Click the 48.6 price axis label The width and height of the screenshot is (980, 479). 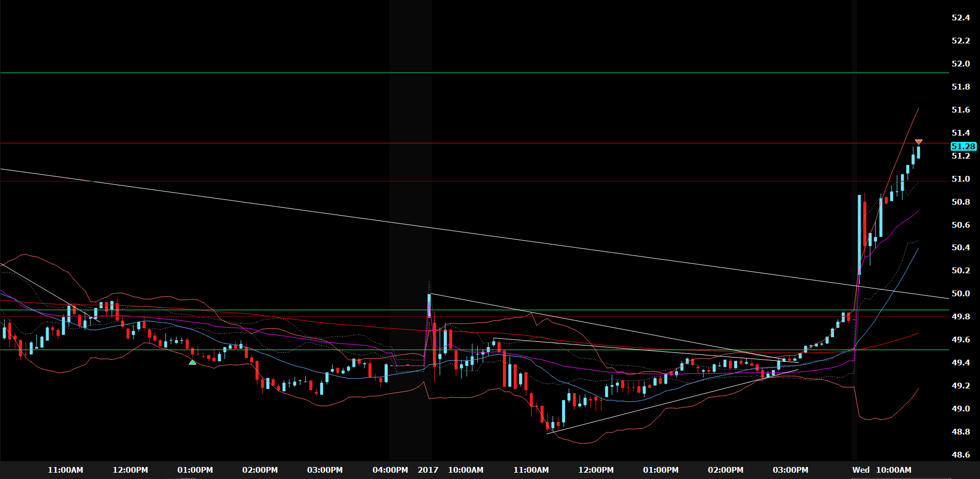[961, 455]
